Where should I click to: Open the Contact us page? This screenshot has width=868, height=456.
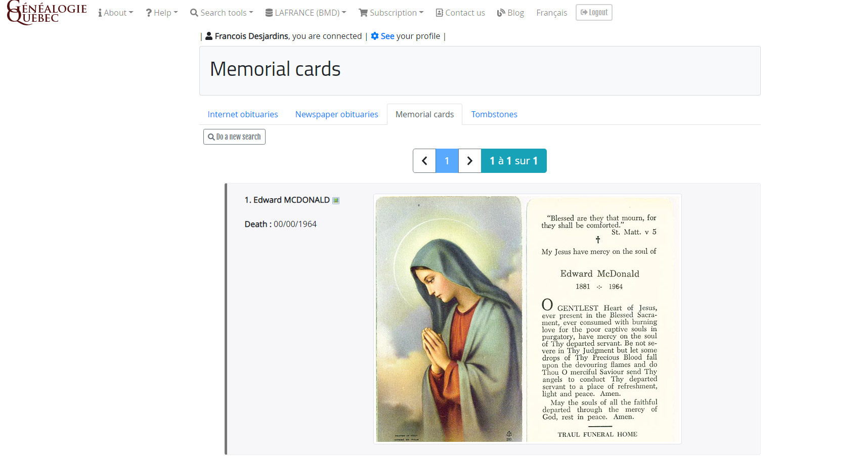[x=460, y=13]
